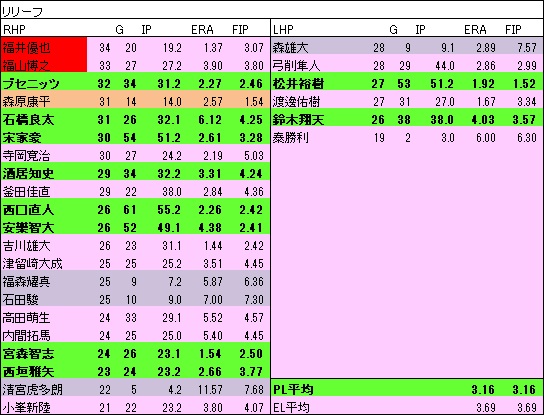The image size is (544, 415).
Task: Select the 高田萌生 name cell
Action: (x=26, y=318)
